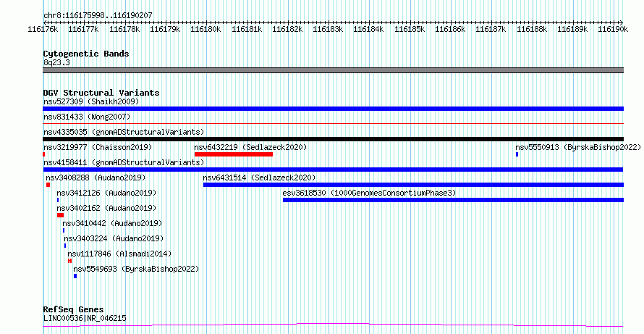Open the nsv831433 (Wong2007) label
Screen dimensions: 644x334
coord(87,117)
